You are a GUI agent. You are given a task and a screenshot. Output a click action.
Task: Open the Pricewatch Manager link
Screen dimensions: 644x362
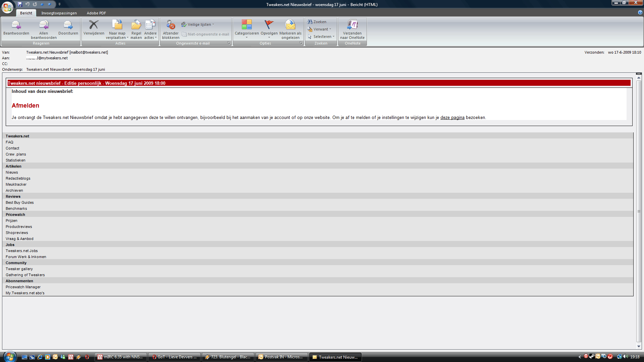[x=23, y=287]
